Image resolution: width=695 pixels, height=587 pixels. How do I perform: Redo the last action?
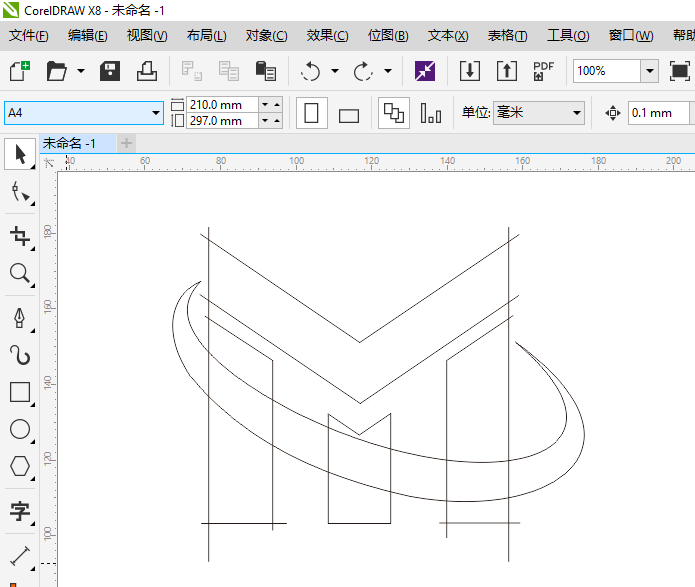point(363,71)
